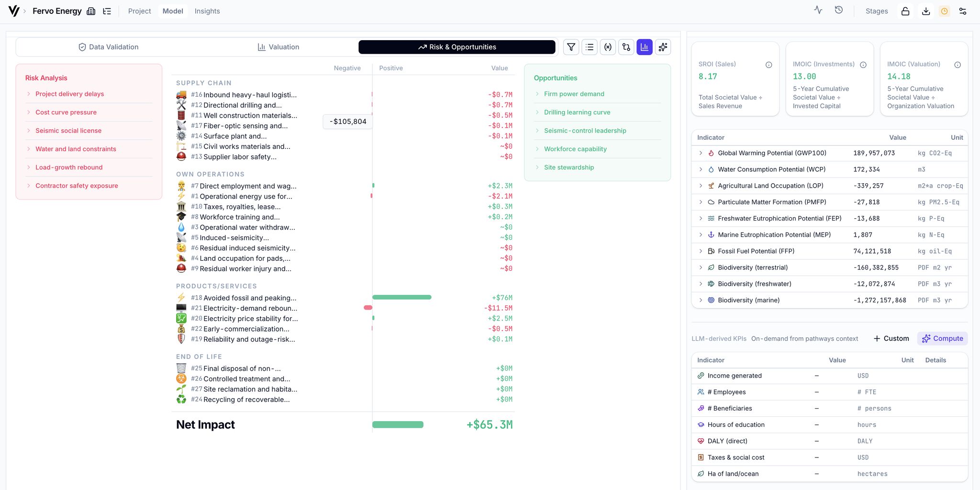Click the green Net Impact bar
Screen dimensions: 980x490
pyautogui.click(x=398, y=424)
